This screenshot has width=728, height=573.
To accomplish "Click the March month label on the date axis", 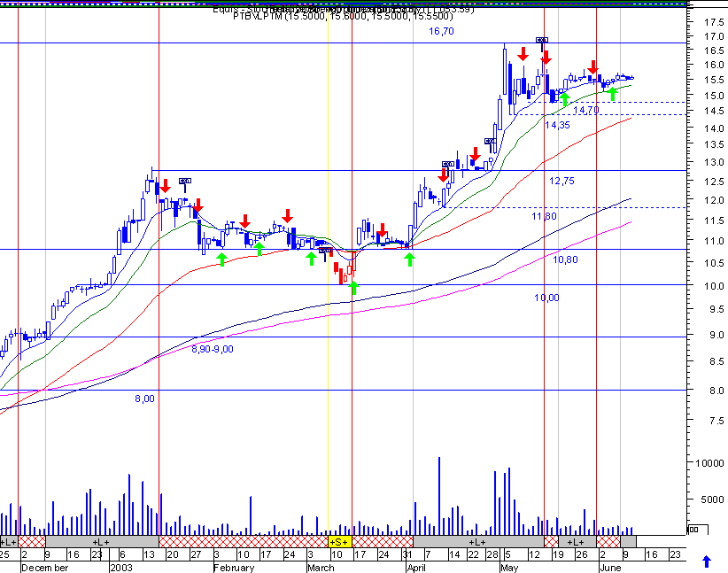I will point(321,568).
